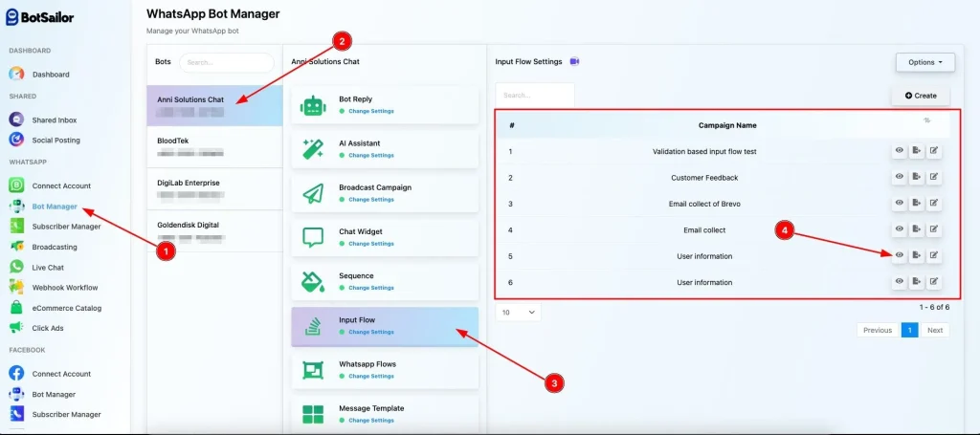This screenshot has width=980, height=435.
Task: Select the DigiLab Enterprise bot
Action: click(214, 188)
